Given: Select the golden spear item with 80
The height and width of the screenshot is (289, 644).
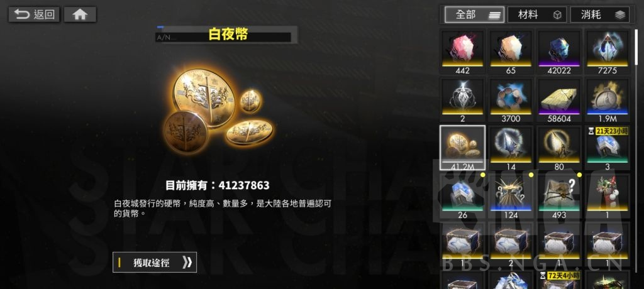Looking at the screenshot, I should (x=559, y=148).
